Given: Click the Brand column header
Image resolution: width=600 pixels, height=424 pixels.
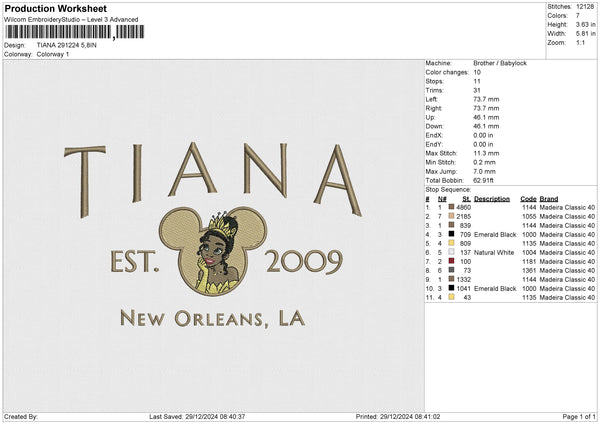Looking at the screenshot, I should [549, 199].
